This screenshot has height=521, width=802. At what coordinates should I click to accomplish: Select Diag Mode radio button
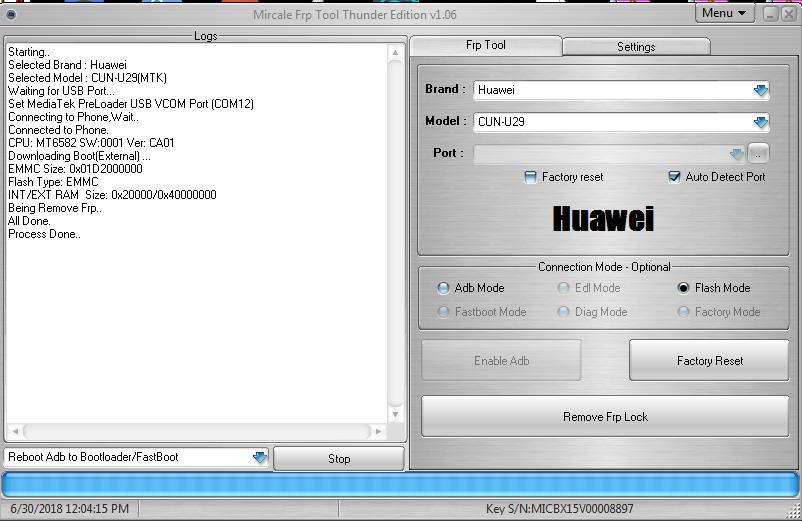(563, 312)
